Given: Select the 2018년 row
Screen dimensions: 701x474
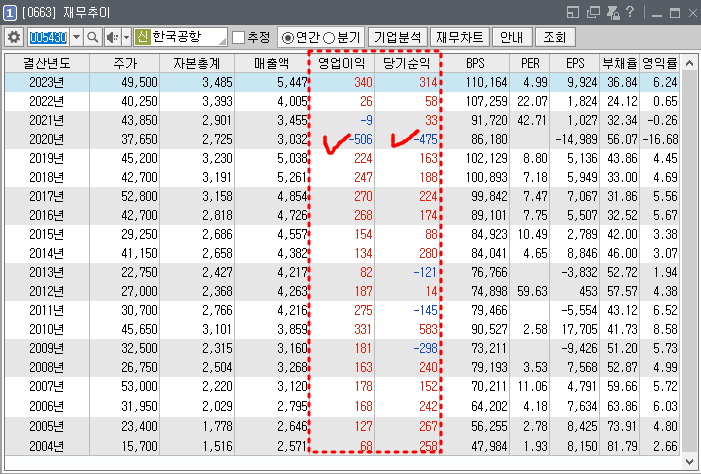Looking at the screenshot, I should (342, 178).
